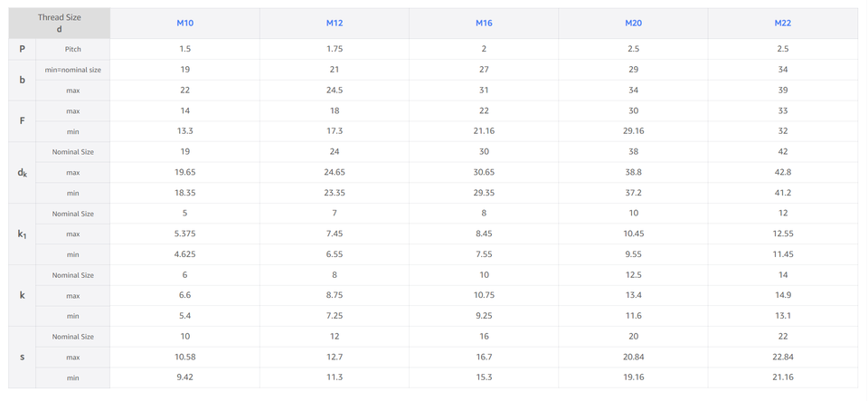This screenshot has width=868, height=401.
Task: Select M10 pitch value 1.5
Action: click(x=184, y=49)
